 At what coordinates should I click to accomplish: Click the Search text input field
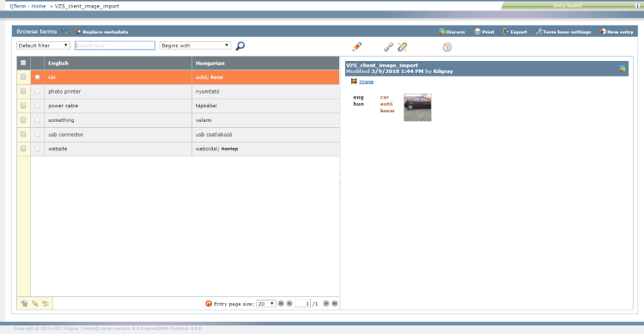tap(115, 46)
